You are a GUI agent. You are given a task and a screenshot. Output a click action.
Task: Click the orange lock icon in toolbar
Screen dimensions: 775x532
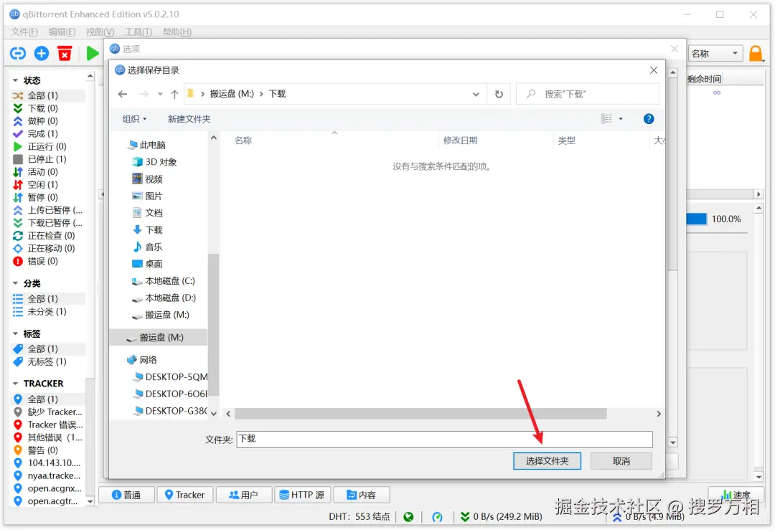point(756,53)
